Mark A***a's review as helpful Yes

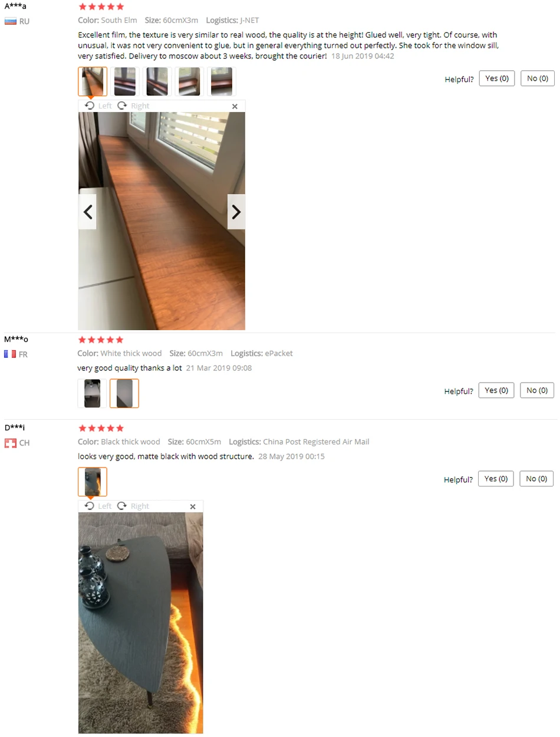click(x=497, y=78)
